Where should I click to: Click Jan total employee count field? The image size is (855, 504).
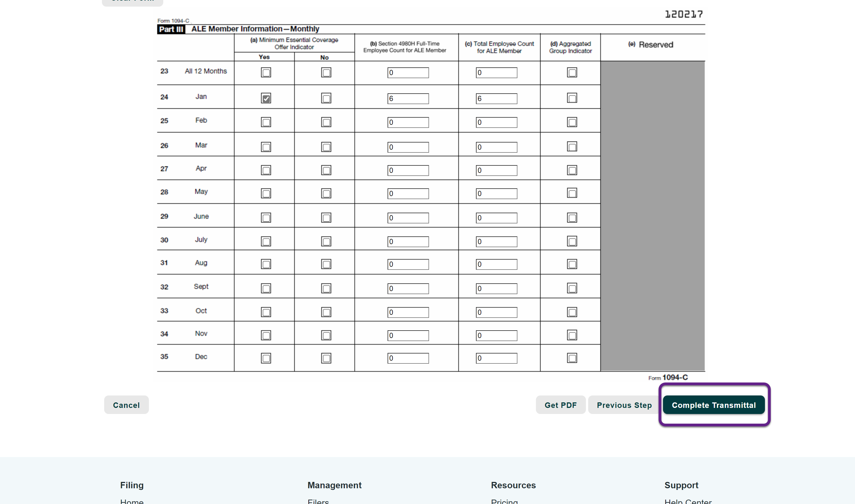(496, 99)
